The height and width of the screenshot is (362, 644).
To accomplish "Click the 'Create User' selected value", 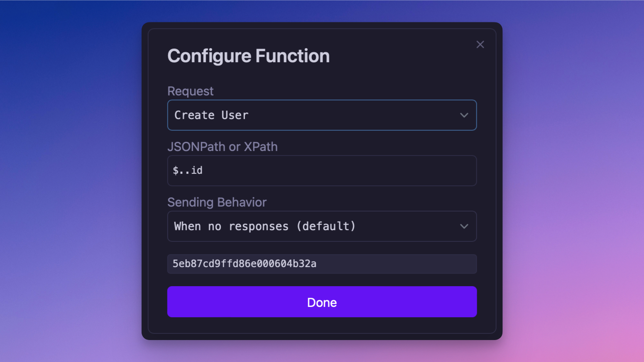I will click(211, 115).
